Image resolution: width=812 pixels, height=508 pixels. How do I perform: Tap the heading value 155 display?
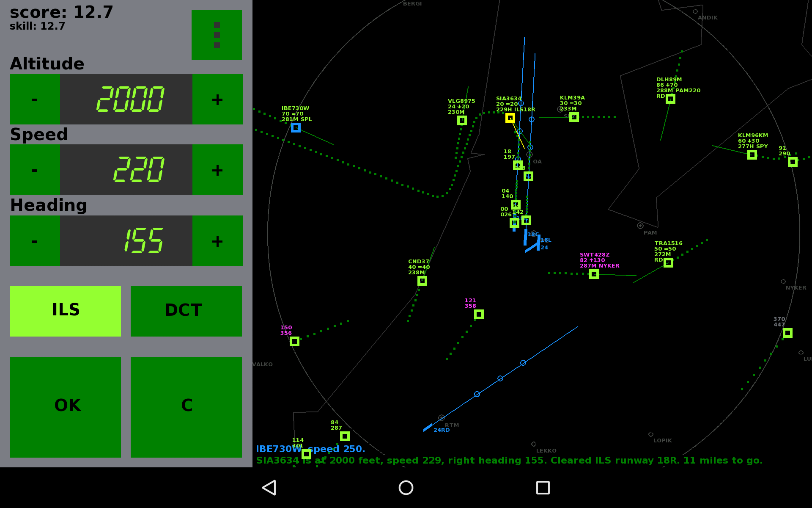point(126,240)
